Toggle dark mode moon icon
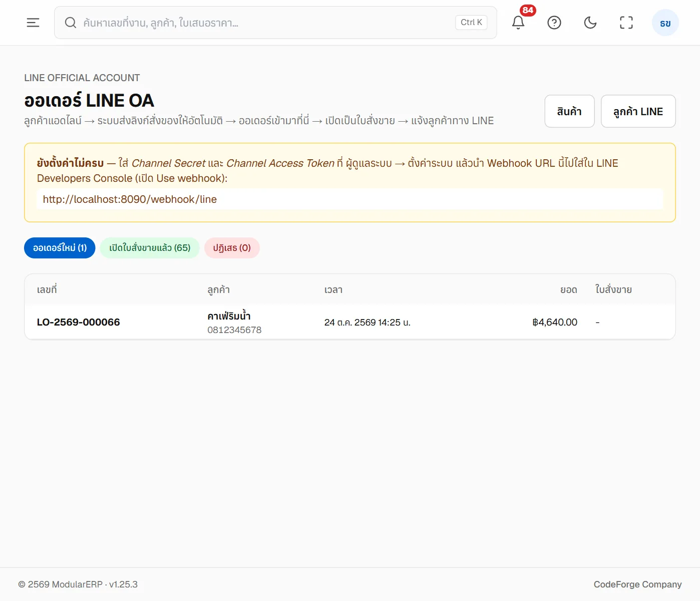The image size is (700, 601). point(590,23)
